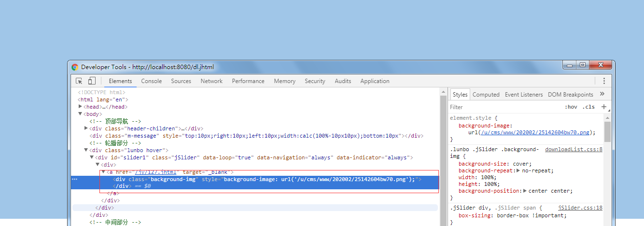Show more Styles pane tabs chevron
This screenshot has height=226, width=644.
click(x=602, y=94)
